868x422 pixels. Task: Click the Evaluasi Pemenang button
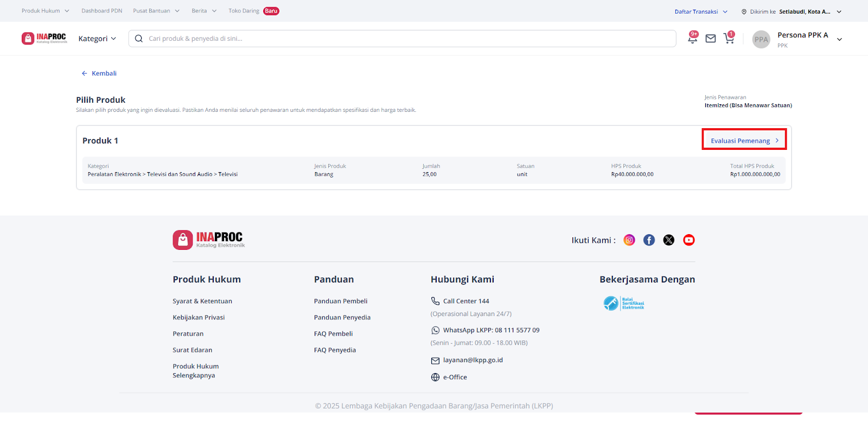744,140
